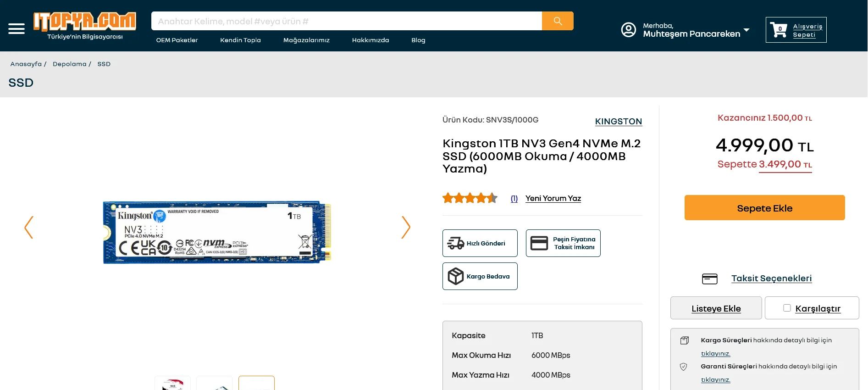Click Yeni Yorum Yaz link

[553, 198]
